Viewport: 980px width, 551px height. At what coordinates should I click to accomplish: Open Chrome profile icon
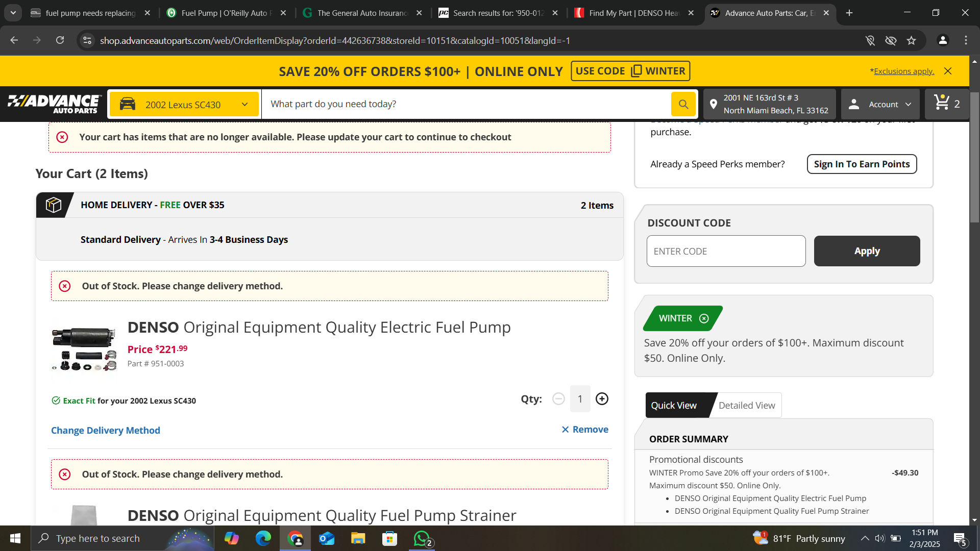943,40
